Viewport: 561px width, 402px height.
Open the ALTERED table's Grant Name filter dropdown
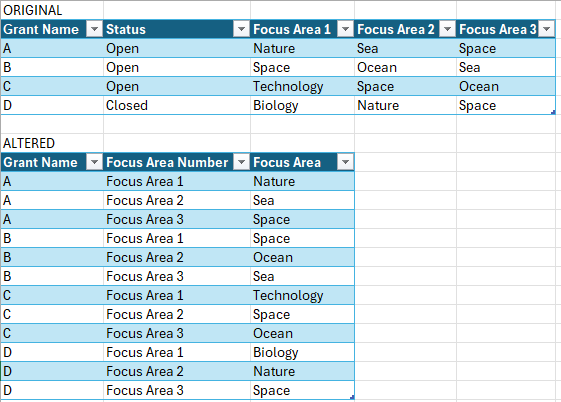(x=94, y=162)
